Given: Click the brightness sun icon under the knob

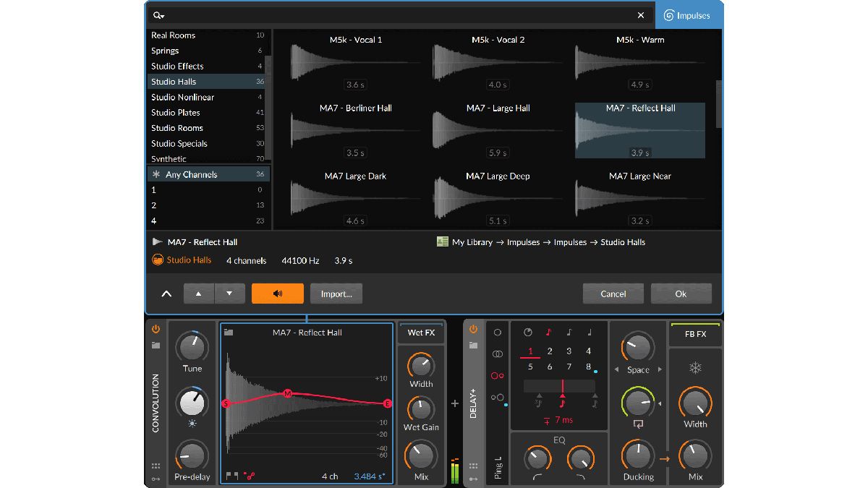Looking at the screenshot, I should (x=192, y=424).
